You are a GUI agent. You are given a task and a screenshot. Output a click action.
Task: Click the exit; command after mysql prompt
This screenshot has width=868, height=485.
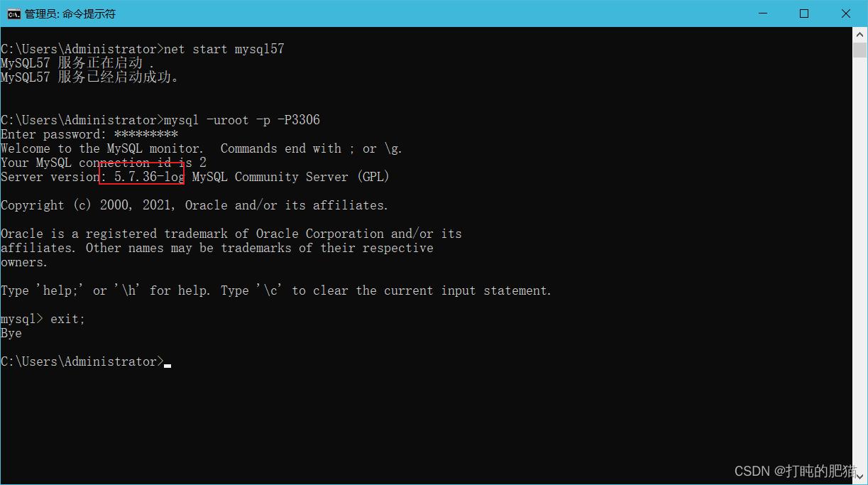point(66,318)
